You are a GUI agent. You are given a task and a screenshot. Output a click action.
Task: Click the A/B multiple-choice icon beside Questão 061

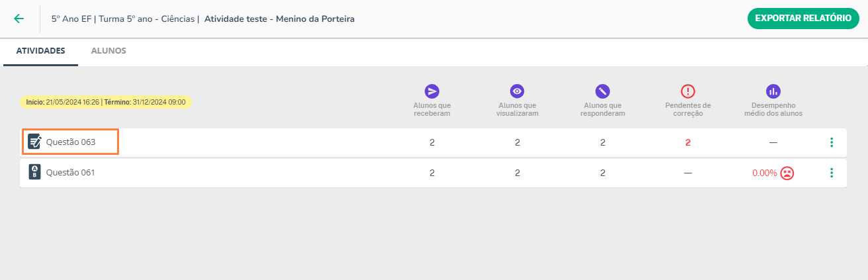click(x=34, y=172)
